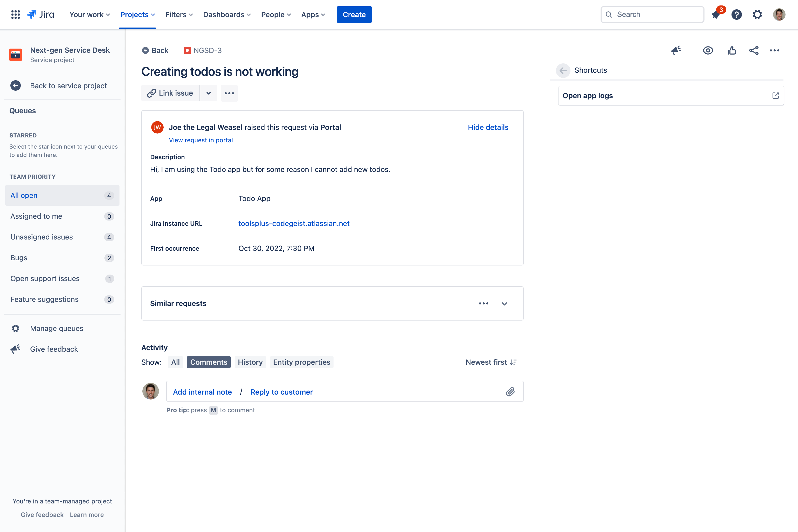Show Entity properties in activity
This screenshot has height=532, width=798.
click(x=301, y=362)
